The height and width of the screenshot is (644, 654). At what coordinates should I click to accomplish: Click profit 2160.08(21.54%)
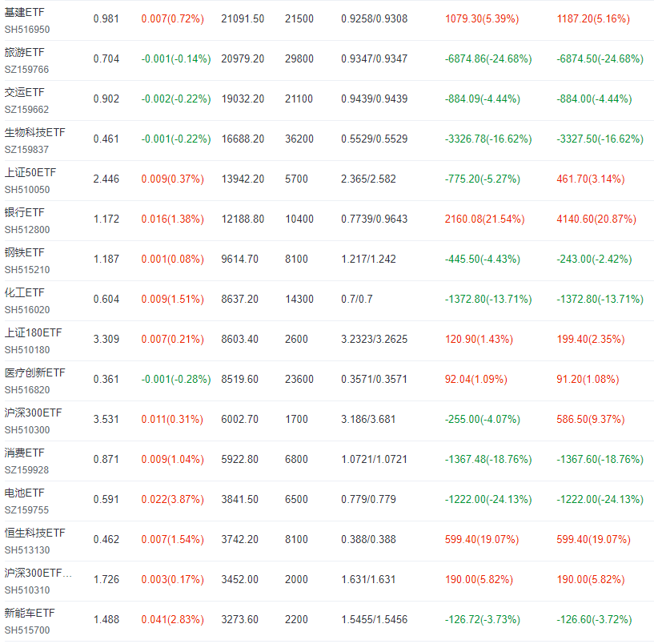[484, 219]
